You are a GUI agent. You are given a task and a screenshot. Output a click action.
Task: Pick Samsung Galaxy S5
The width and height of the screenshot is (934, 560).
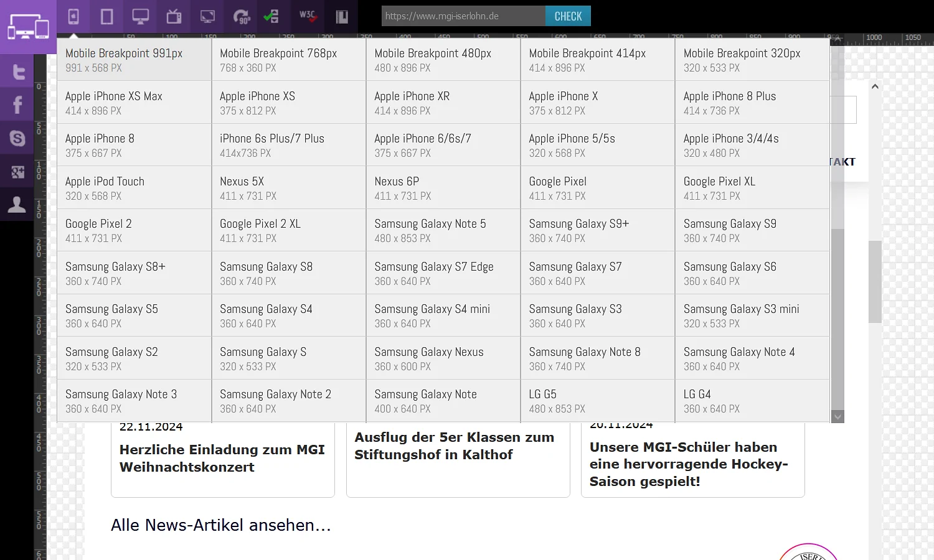134,315
